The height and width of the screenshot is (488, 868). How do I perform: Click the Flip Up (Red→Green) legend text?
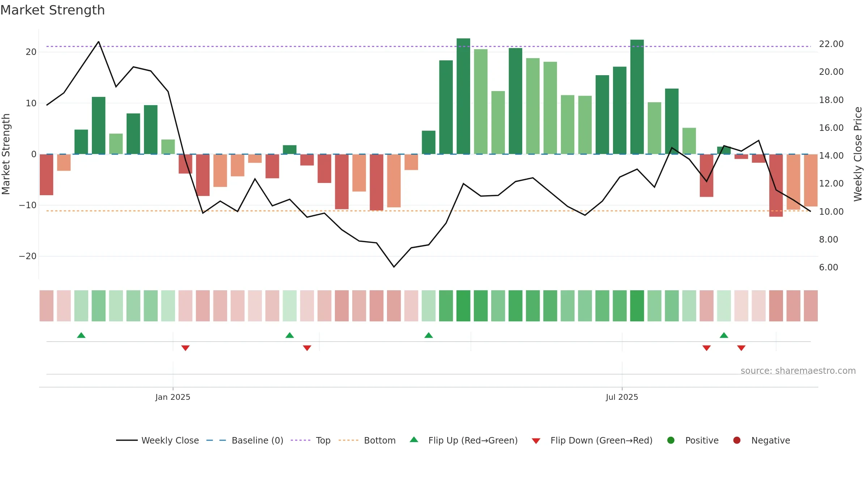(473, 440)
